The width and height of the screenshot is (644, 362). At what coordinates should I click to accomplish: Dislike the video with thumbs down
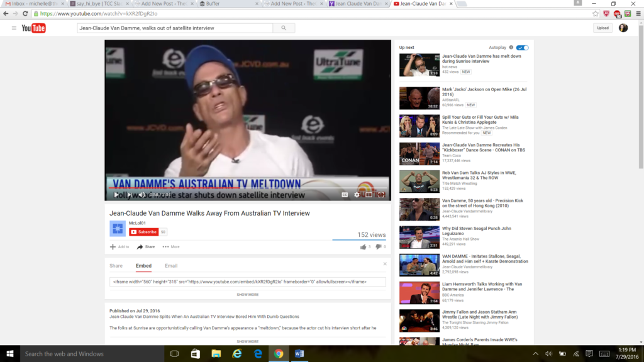379,247
